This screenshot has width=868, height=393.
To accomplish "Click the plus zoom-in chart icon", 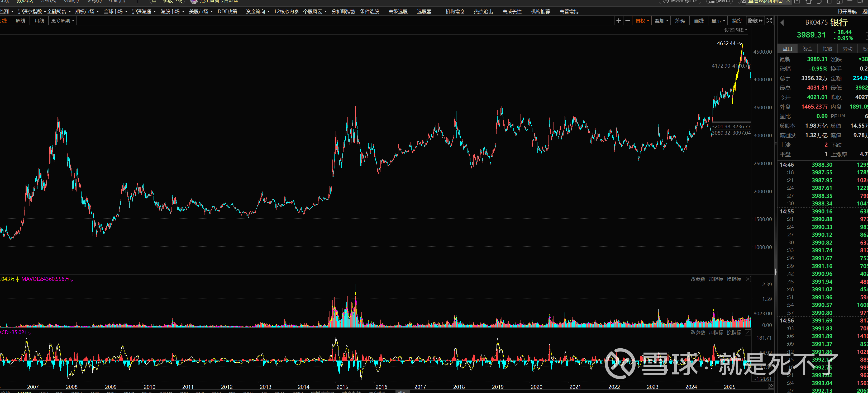I will coord(618,21).
